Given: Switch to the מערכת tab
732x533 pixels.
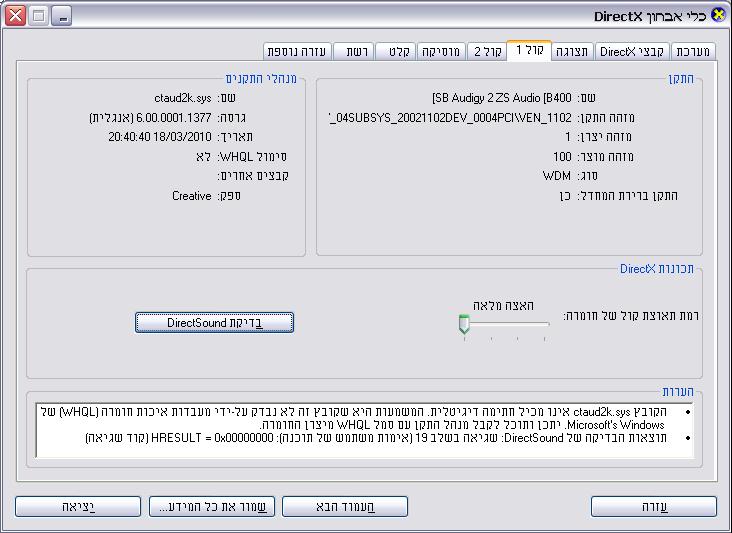Looking at the screenshot, I should click(x=693, y=52).
